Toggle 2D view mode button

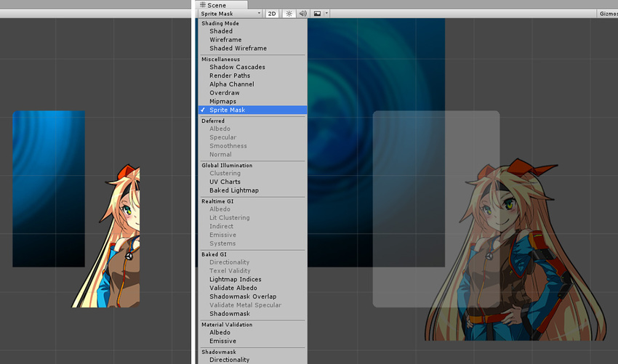pos(272,13)
